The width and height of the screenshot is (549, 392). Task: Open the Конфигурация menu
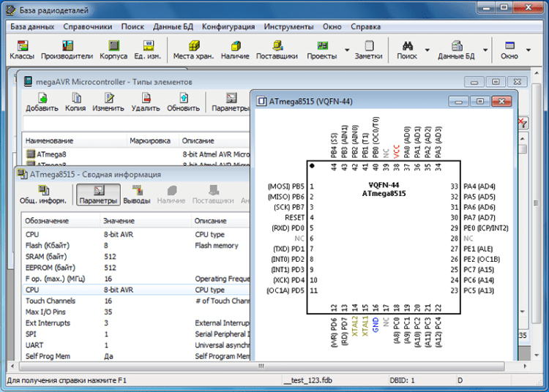pos(228,26)
